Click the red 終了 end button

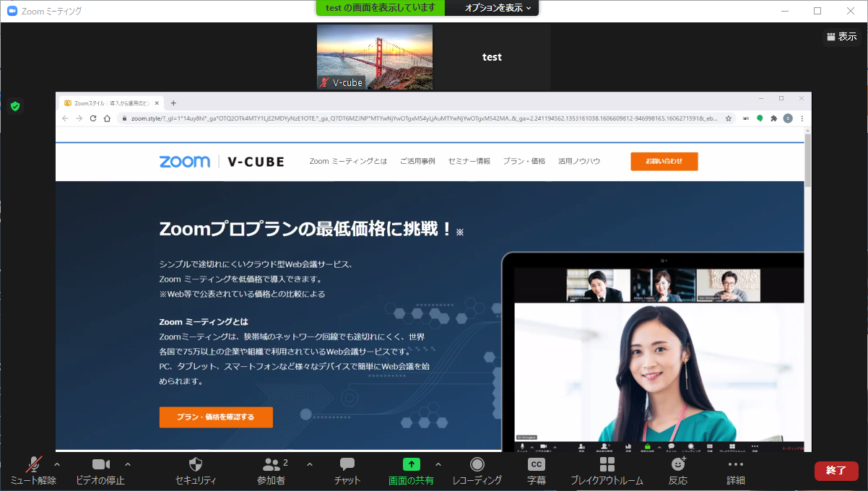point(836,471)
